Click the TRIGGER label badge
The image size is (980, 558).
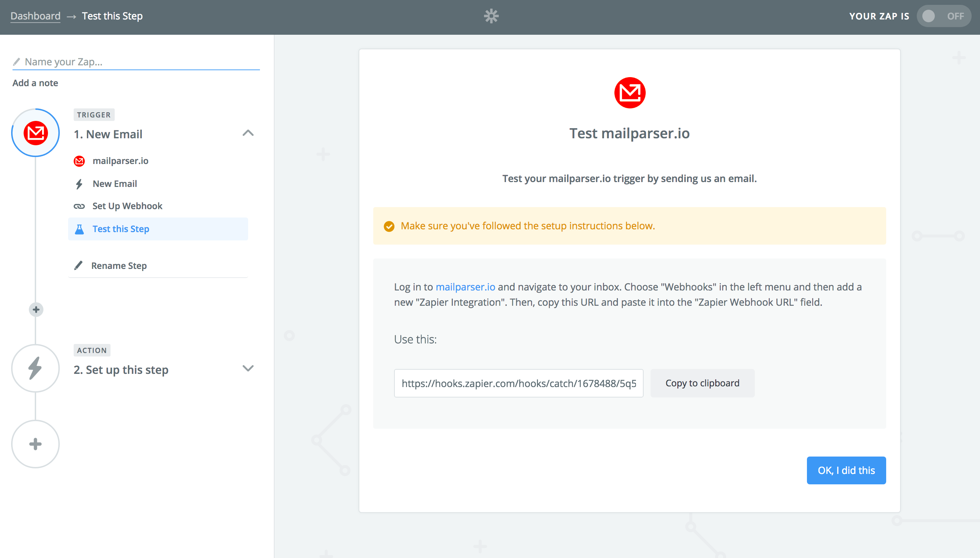point(93,115)
